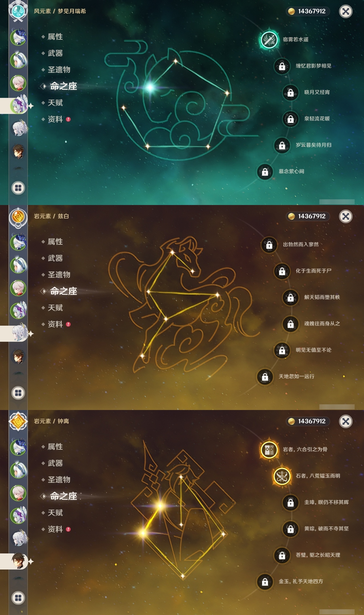Choose Zhongli's portrait in top panel sidebar

[x=18, y=151]
